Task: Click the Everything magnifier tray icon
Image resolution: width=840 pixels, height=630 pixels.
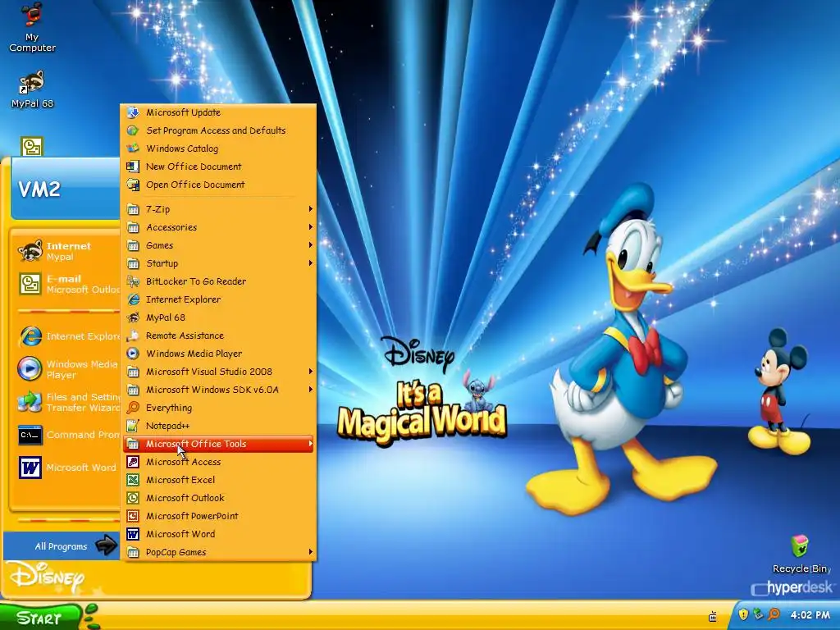Action: point(774,614)
